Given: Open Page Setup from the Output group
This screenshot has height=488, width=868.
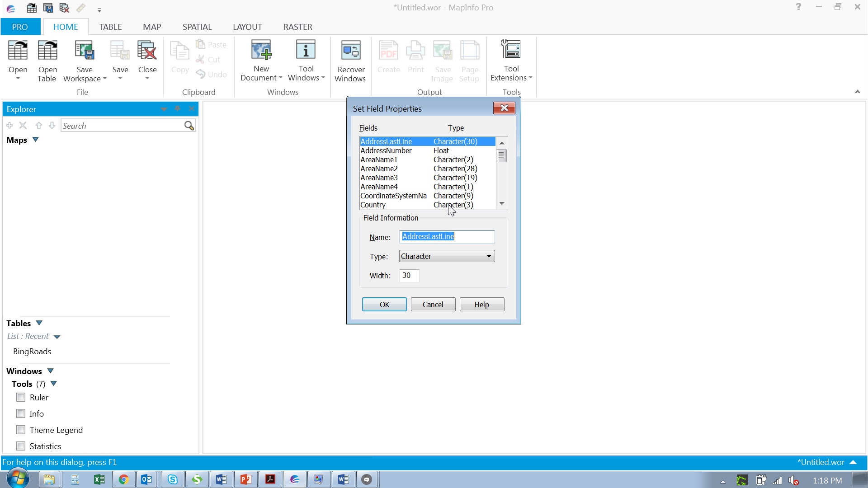Looking at the screenshot, I should click(x=469, y=60).
